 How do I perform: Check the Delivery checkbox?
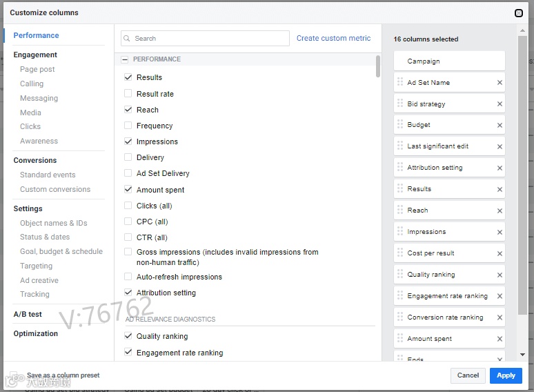click(128, 157)
